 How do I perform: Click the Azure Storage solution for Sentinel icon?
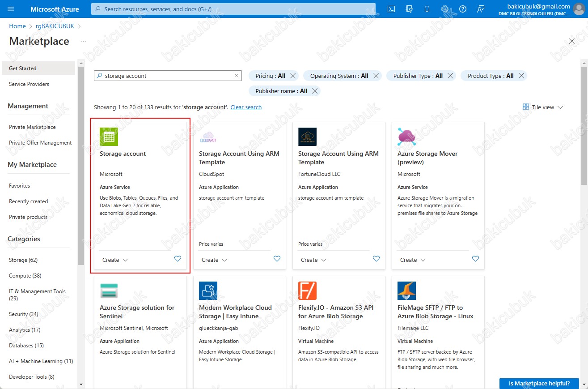click(109, 291)
